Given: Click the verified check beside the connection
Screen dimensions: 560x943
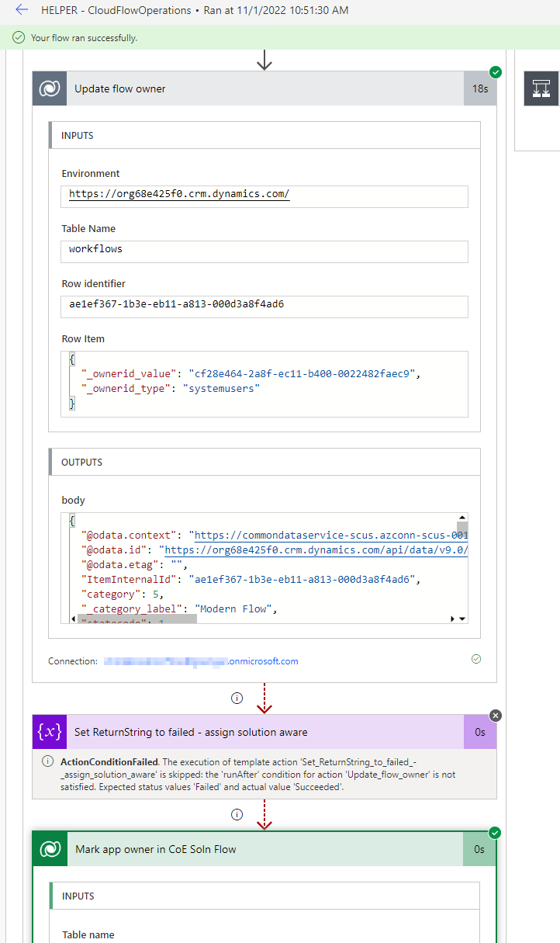Looking at the screenshot, I should pyautogui.click(x=476, y=659).
